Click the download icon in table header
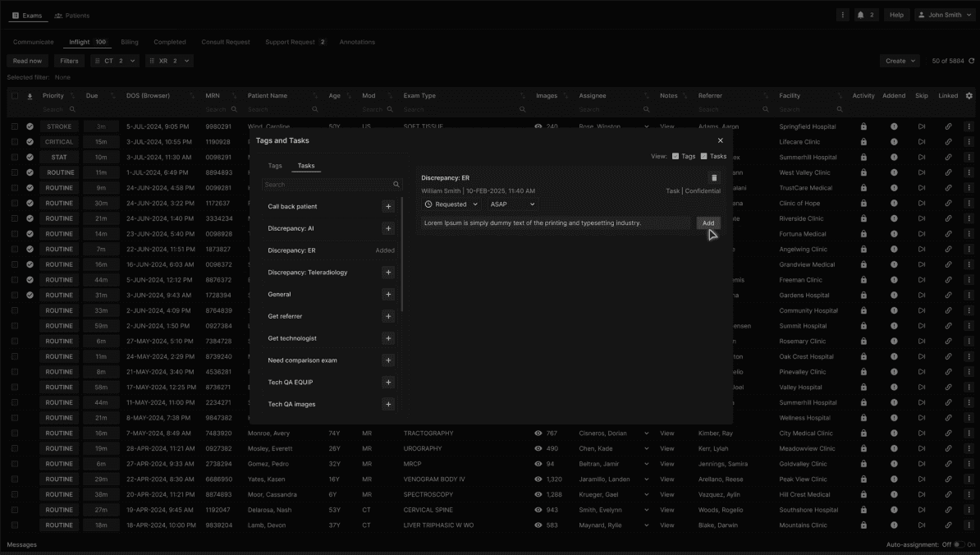This screenshot has width=980, height=555. tap(30, 95)
